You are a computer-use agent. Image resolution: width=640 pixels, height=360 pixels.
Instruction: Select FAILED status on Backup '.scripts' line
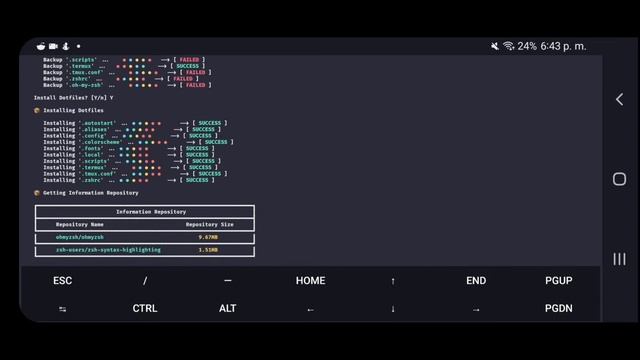point(189,60)
